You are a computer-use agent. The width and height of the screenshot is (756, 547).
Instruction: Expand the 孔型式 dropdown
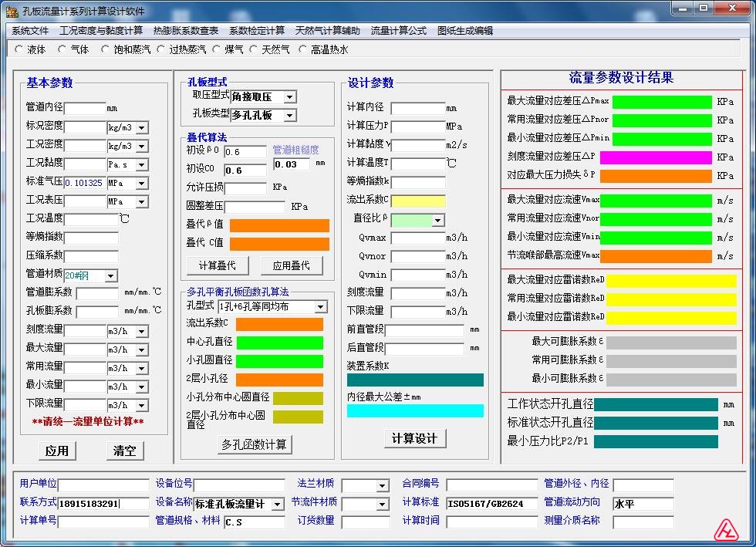(x=321, y=307)
